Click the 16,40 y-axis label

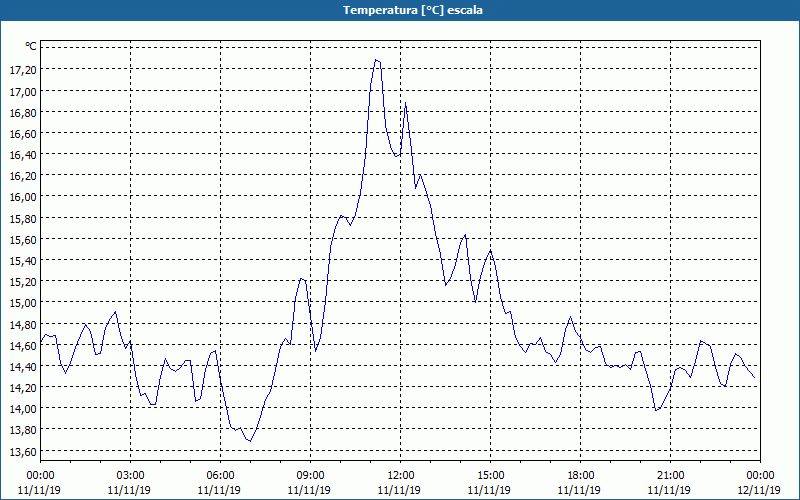23,155
